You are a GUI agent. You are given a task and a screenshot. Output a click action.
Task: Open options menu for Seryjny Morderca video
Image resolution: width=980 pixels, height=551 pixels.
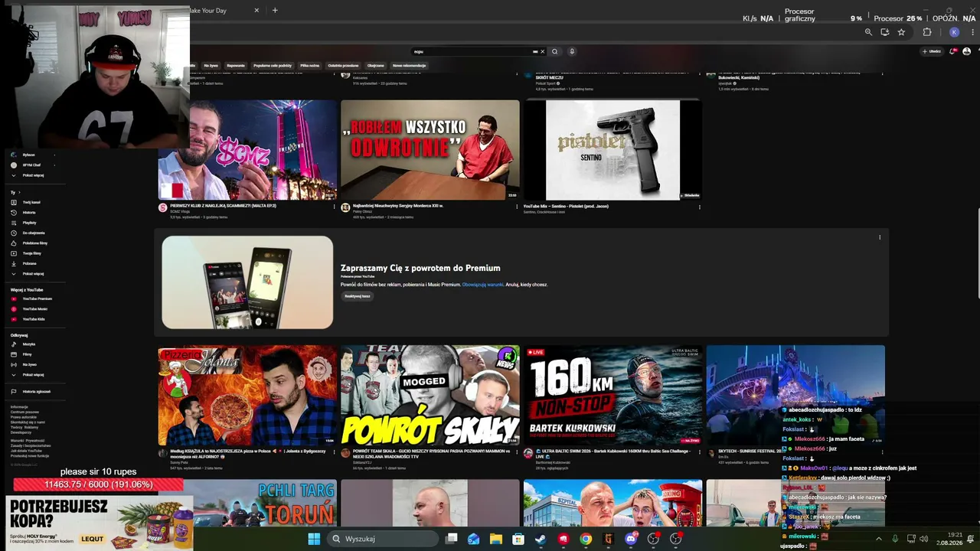pos(517,207)
